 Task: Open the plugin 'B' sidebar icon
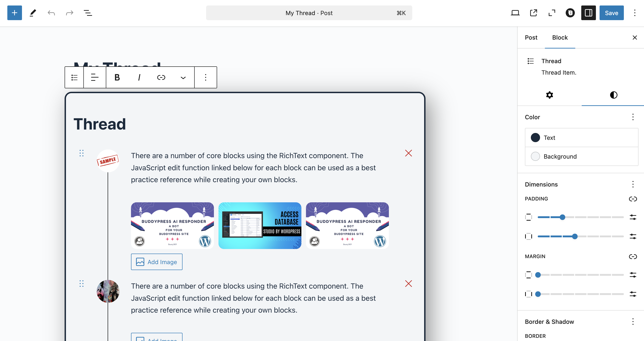pyautogui.click(x=570, y=13)
